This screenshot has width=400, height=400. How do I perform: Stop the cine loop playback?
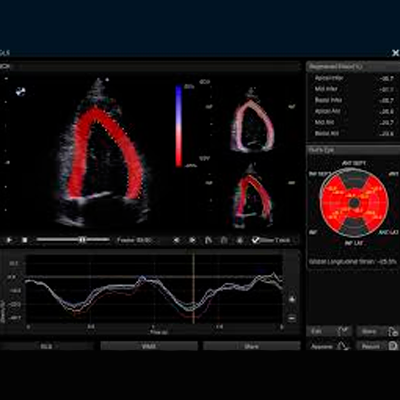click(25, 240)
